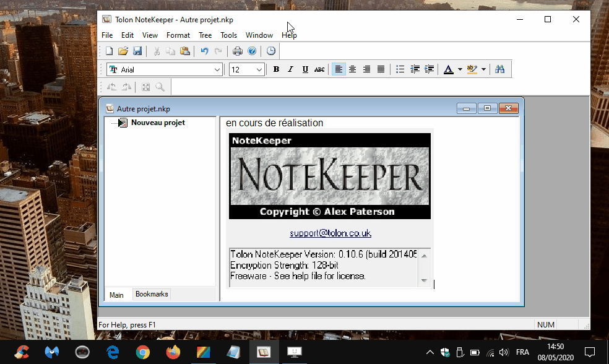Paste from clipboard with the Paste icon
Image resolution: width=609 pixels, height=364 pixels.
185,51
